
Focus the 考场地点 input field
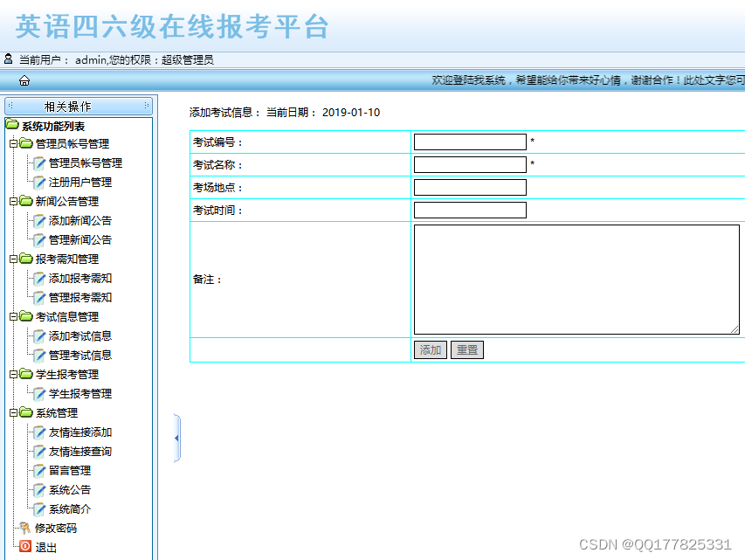point(470,187)
